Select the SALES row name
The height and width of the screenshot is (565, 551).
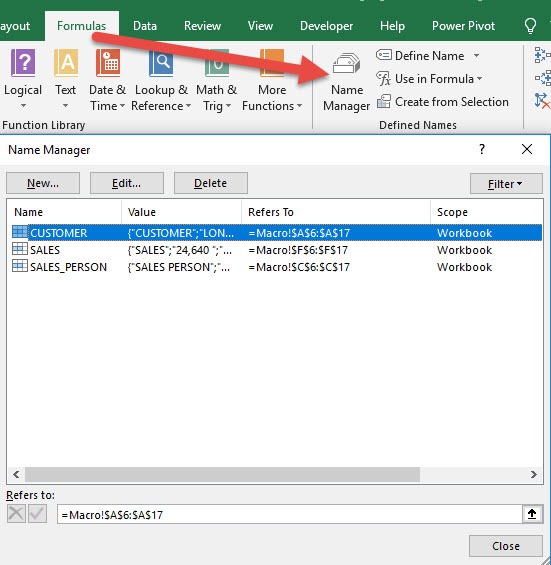tap(45, 250)
